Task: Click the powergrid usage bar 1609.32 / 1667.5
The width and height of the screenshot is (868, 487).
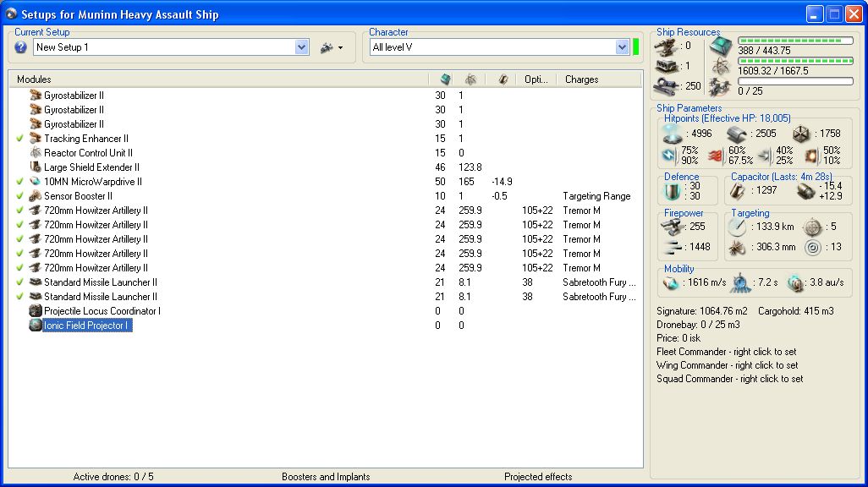Action: [x=795, y=61]
